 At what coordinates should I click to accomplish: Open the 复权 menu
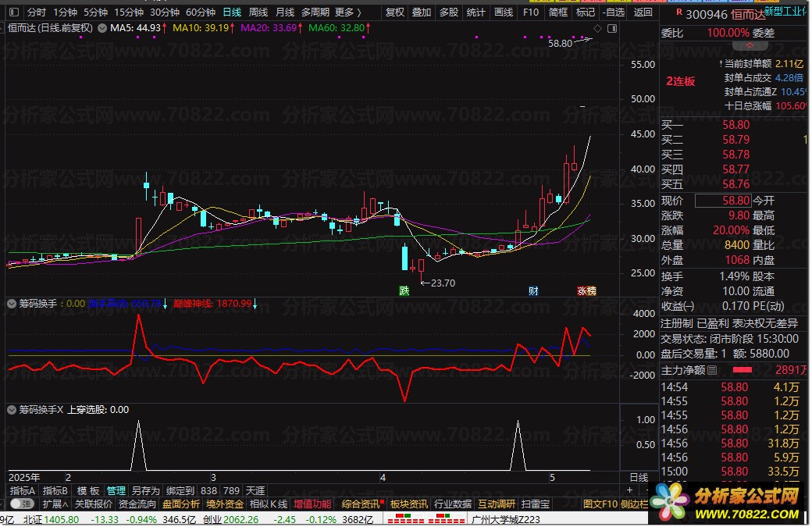(394, 12)
